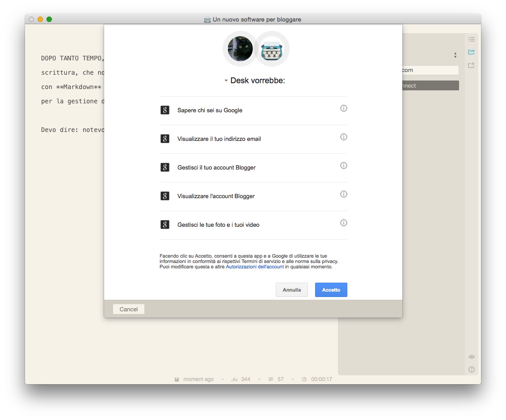Click the 00:00:17 time value

321,379
